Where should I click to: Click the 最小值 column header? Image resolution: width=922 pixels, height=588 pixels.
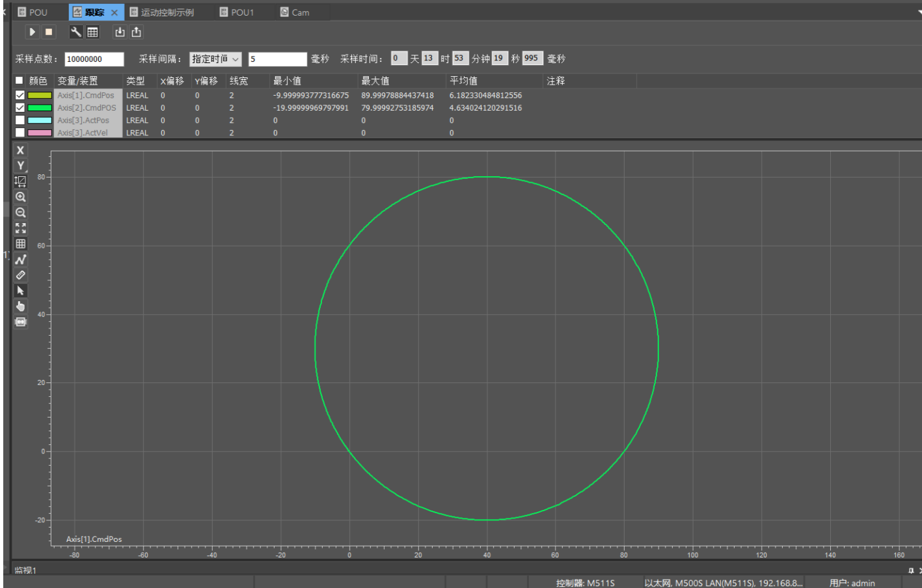click(314, 81)
